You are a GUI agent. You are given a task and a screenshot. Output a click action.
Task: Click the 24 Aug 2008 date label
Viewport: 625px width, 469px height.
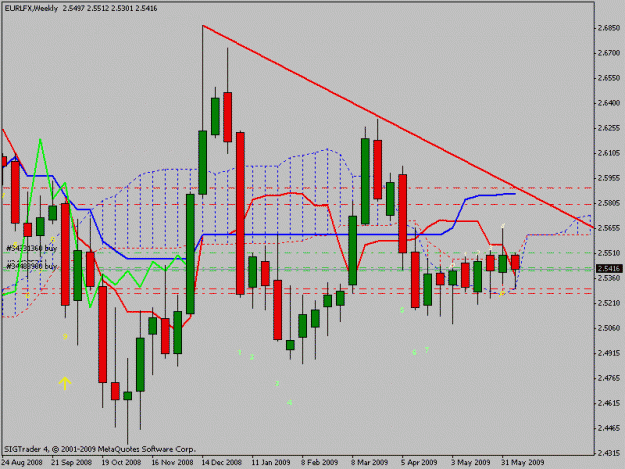[x=22, y=463]
